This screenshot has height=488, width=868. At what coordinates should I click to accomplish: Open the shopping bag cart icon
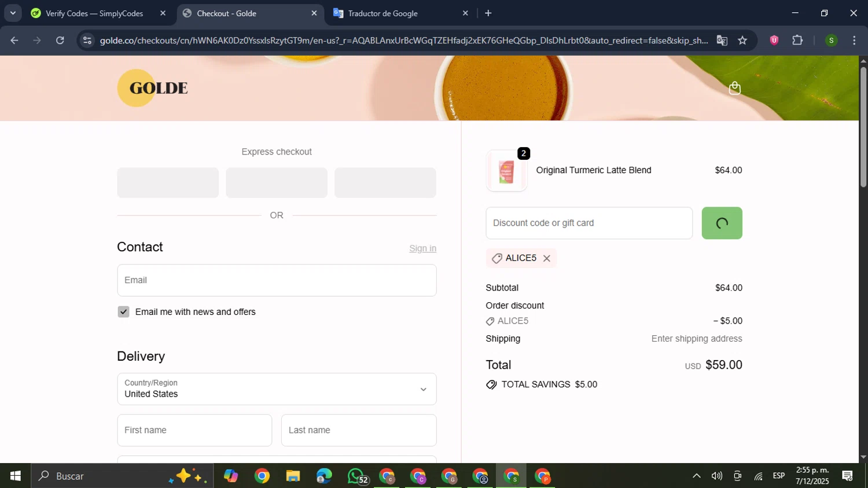pos(734,88)
